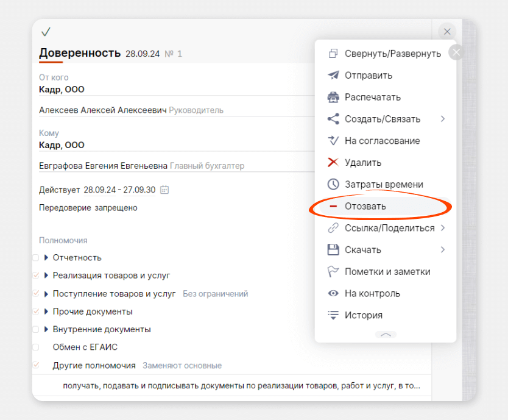
Task: Click the paper plane Send icon
Action: [x=333, y=76]
